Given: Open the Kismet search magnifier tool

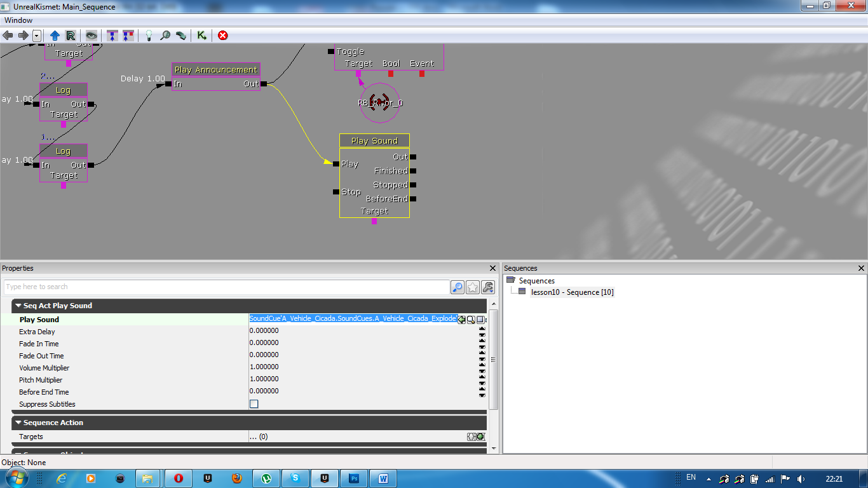Looking at the screenshot, I should point(165,36).
